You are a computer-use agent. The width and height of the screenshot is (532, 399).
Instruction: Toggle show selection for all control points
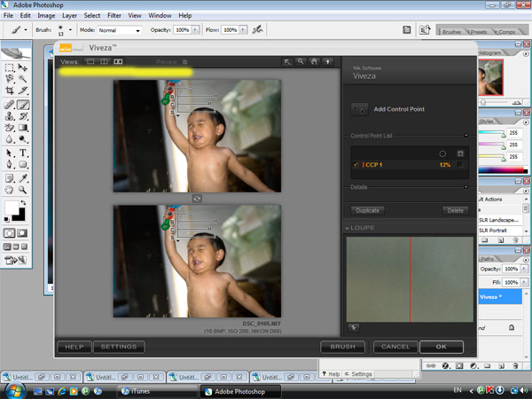point(460,153)
